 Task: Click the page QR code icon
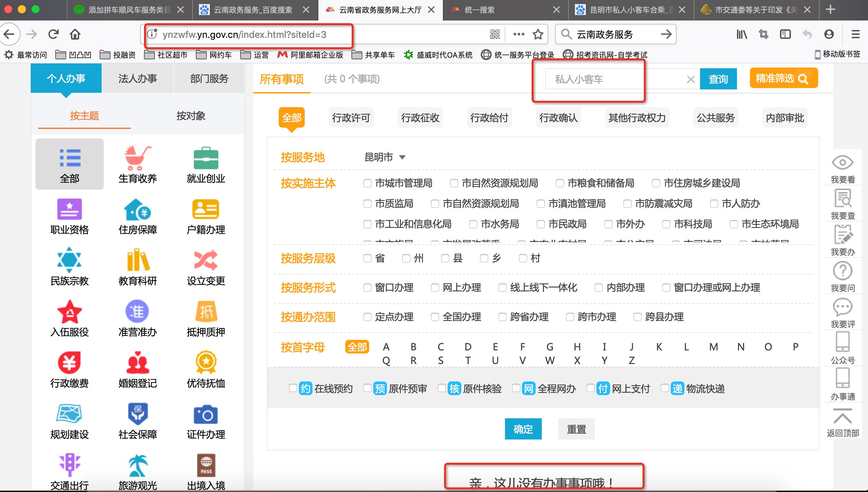(x=495, y=34)
